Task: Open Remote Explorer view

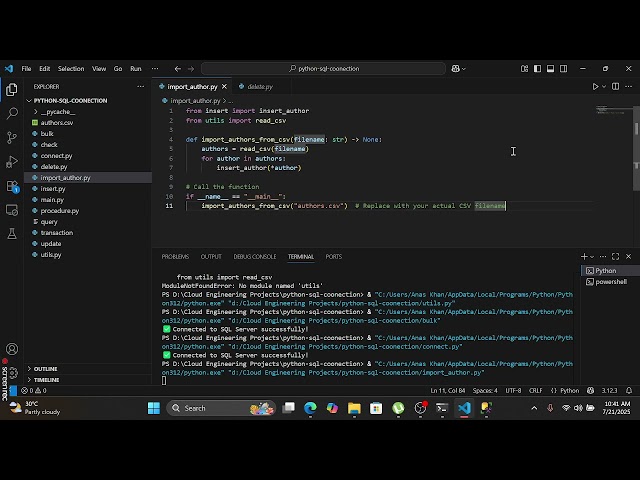Action: (12, 210)
